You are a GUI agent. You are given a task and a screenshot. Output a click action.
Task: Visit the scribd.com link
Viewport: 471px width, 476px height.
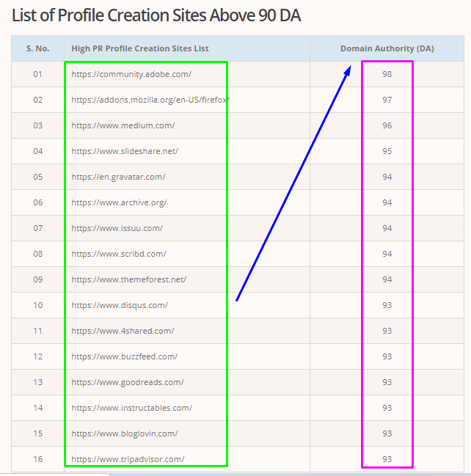[119, 254]
